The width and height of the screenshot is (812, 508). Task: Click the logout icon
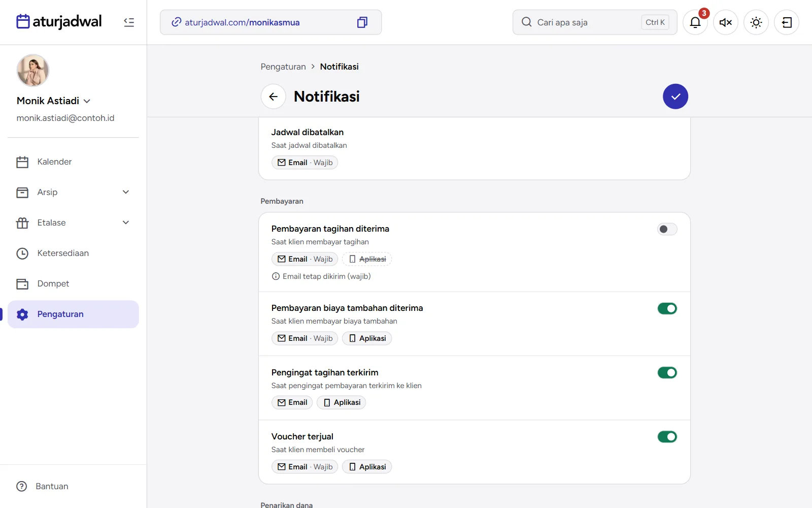(787, 22)
